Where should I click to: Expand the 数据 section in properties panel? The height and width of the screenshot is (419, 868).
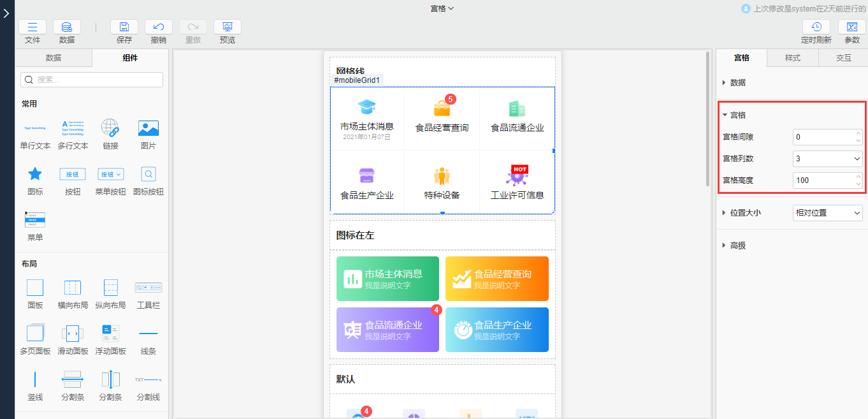[737, 83]
